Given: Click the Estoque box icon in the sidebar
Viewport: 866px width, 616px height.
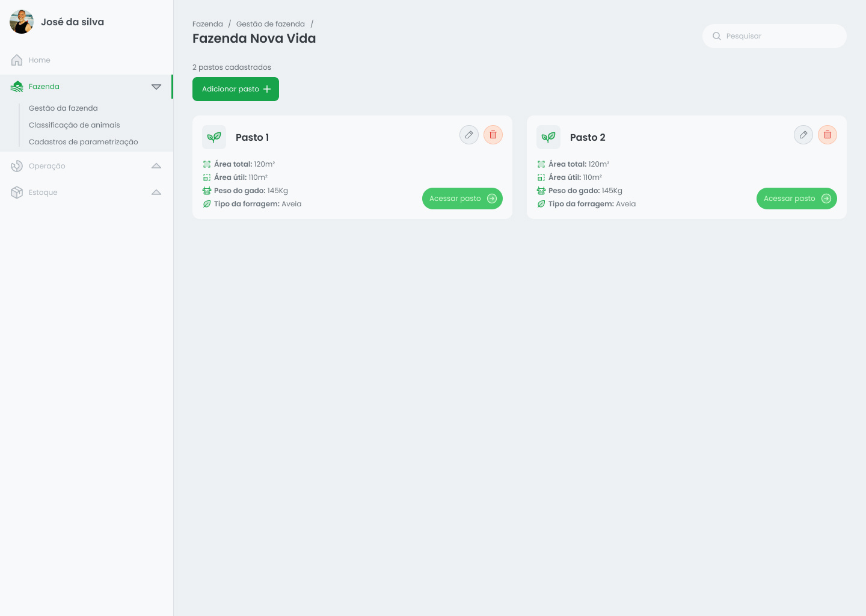Looking at the screenshot, I should [x=17, y=192].
